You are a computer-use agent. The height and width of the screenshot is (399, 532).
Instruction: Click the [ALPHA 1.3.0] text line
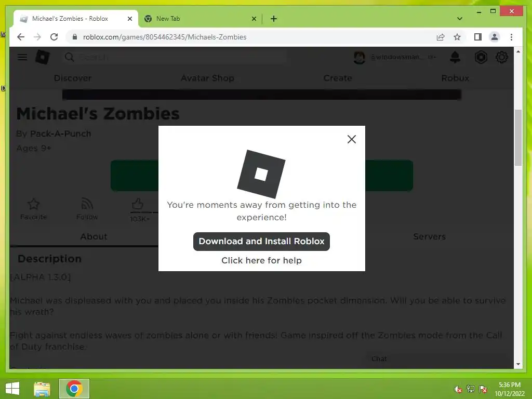pyautogui.click(x=41, y=277)
